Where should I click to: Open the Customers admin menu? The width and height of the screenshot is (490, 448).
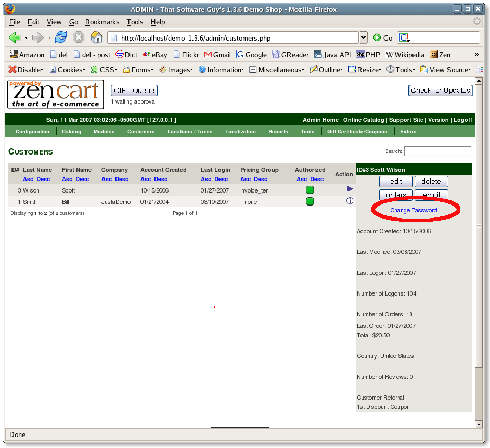[x=141, y=132]
